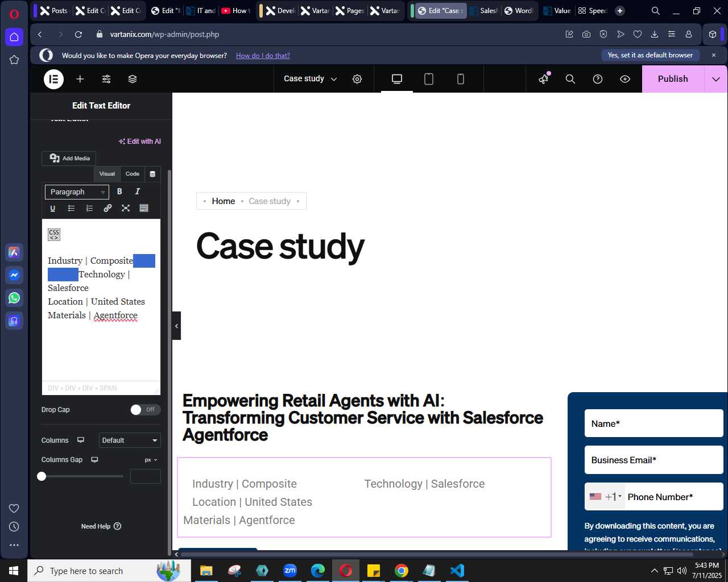This screenshot has width=728, height=582.
Task: Preview changes with the eye icon
Action: click(625, 79)
